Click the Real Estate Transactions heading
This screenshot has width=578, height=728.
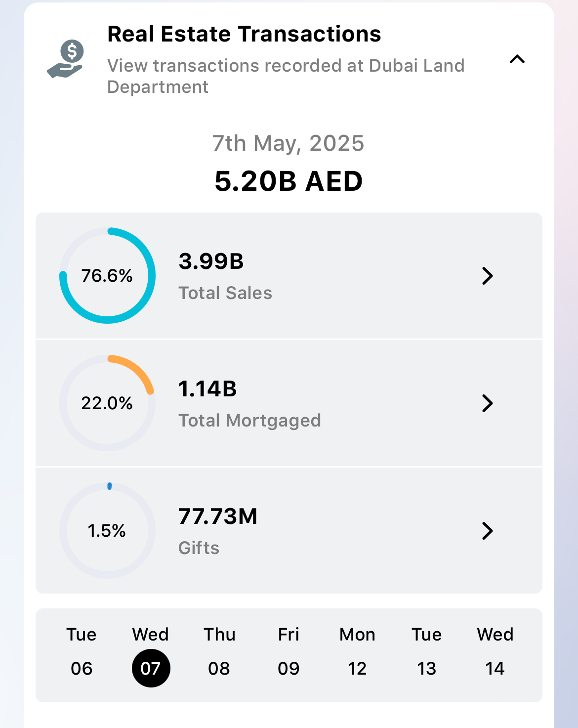click(x=244, y=34)
